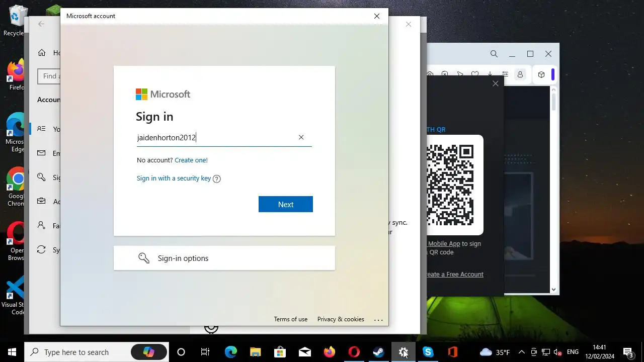Image resolution: width=644 pixels, height=362 pixels.
Task: Choose Sign in with a security key
Action: tap(174, 178)
